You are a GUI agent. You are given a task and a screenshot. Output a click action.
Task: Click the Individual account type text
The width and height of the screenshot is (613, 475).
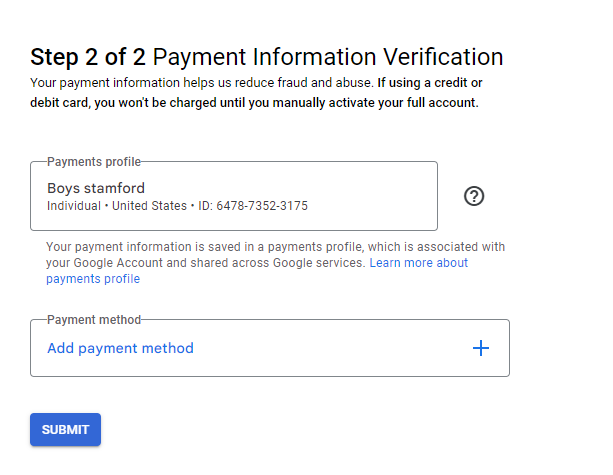tap(74, 206)
